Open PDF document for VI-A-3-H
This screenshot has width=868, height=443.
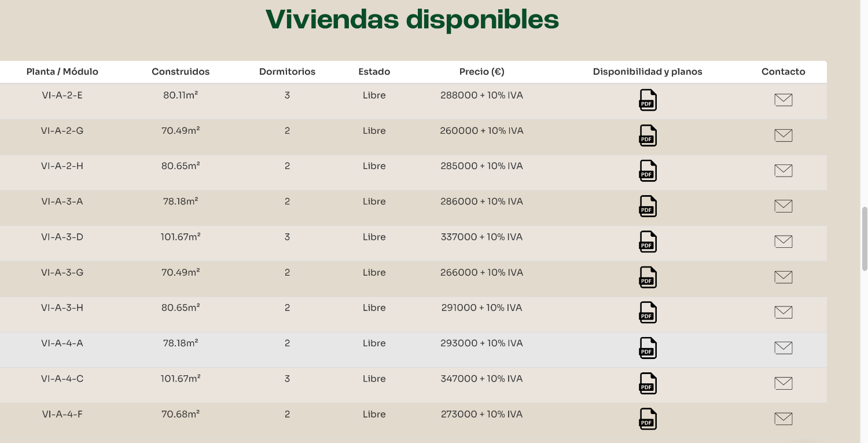(648, 313)
